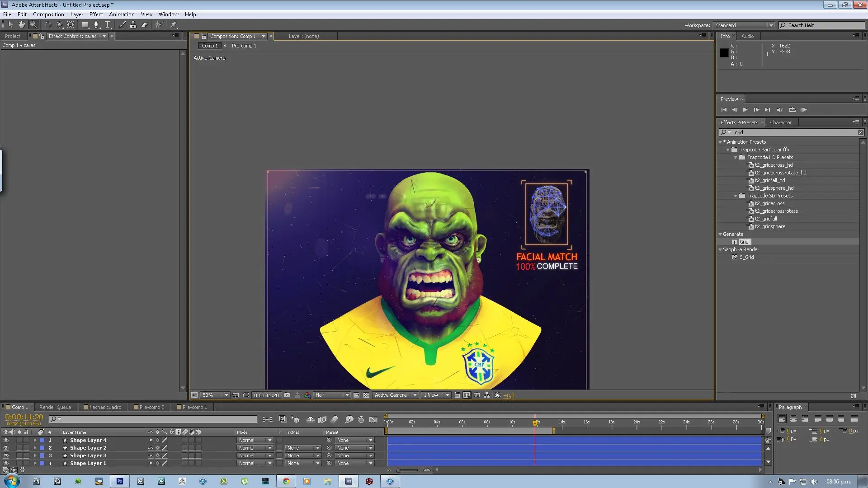The width and height of the screenshot is (868, 488).
Task: Enable motion blur switch for Shape Layer 3
Action: pos(185,456)
